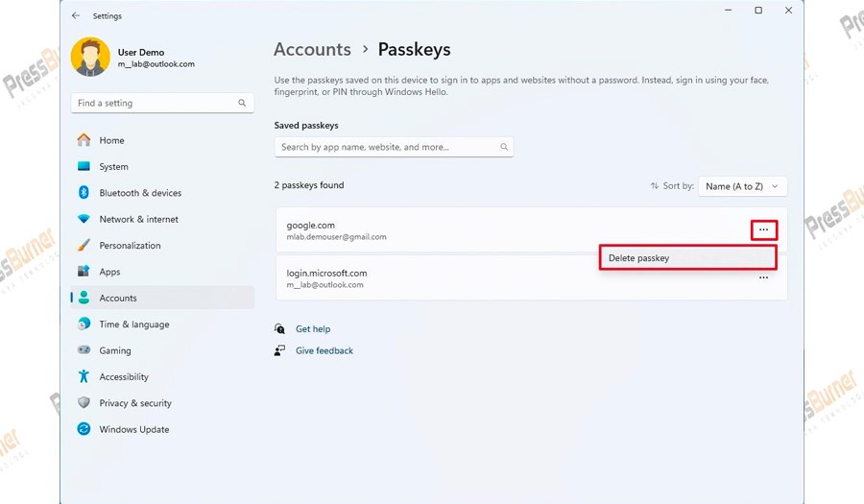Select the Network & internet icon
Image resolution: width=864 pixels, height=504 pixels.
(x=84, y=219)
